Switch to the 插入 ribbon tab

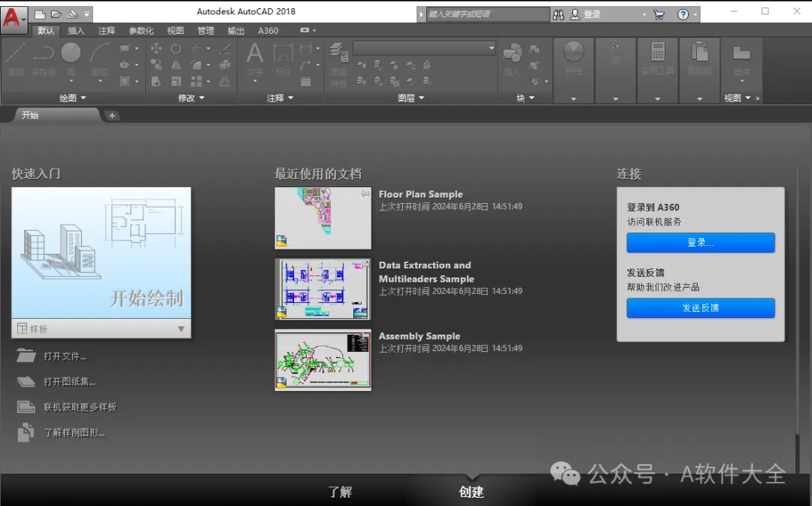click(76, 31)
